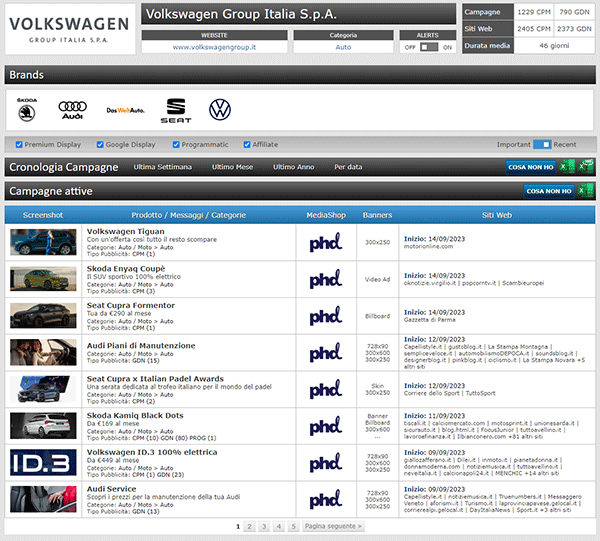Click the Skoda brand logo
This screenshot has height=541, width=600.
pyautogui.click(x=27, y=109)
